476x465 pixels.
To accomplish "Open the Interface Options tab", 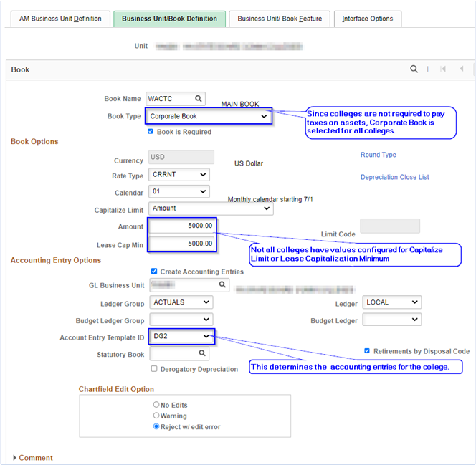I will (x=367, y=19).
